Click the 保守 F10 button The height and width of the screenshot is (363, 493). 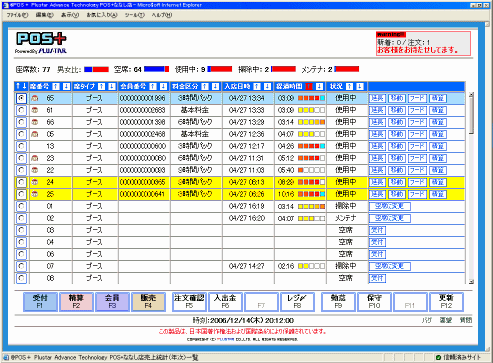[x=374, y=302]
